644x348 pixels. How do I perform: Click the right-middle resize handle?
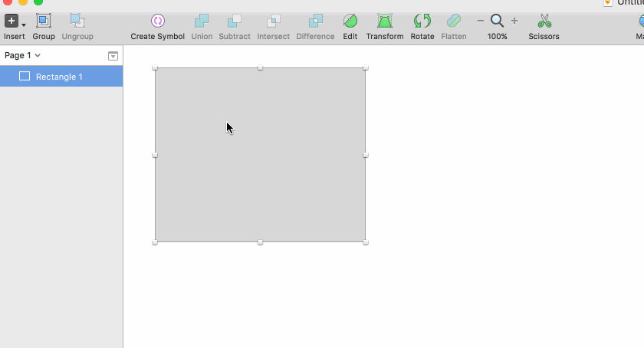366,155
